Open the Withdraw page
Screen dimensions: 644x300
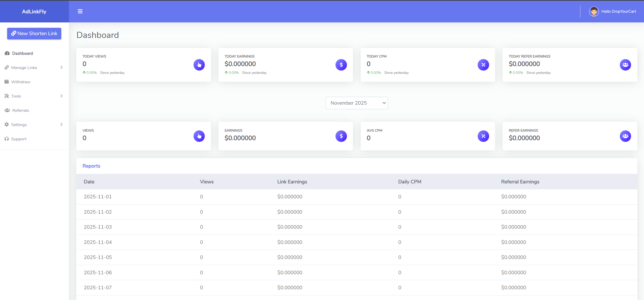(x=21, y=82)
